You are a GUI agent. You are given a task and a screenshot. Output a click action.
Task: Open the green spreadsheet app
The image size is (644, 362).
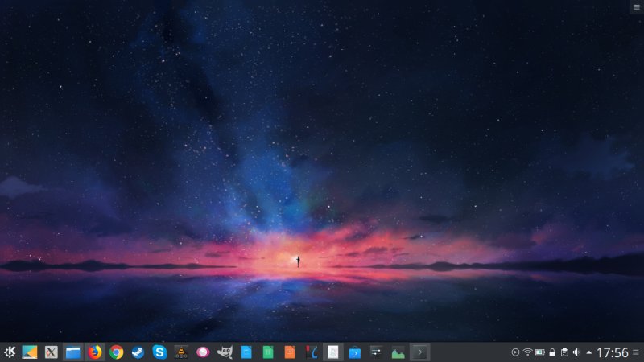(268, 352)
